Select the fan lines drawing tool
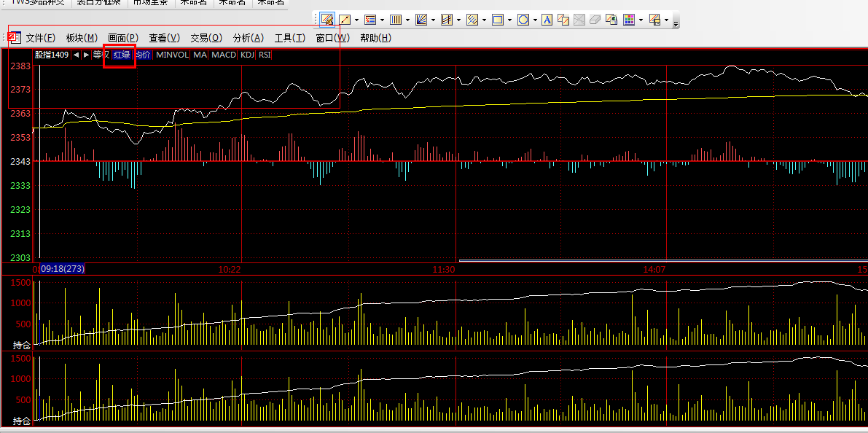The height and width of the screenshot is (433, 868). coord(421,20)
